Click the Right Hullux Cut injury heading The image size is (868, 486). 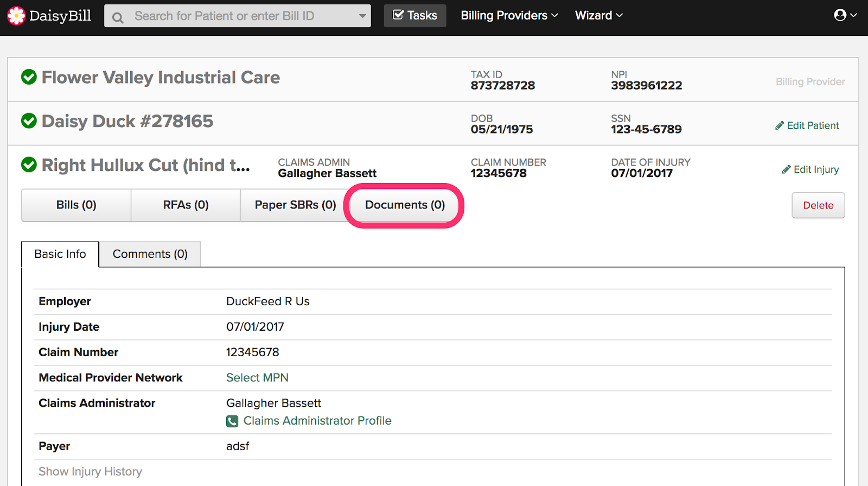pos(146,165)
